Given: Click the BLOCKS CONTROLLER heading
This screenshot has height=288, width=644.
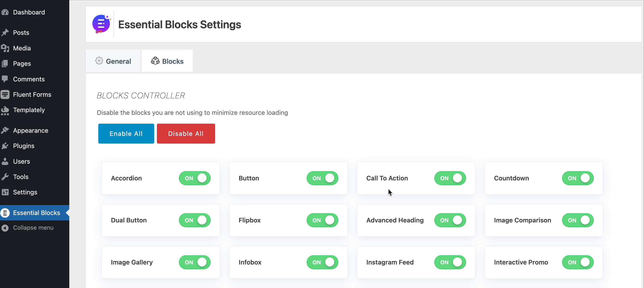Looking at the screenshot, I should (141, 96).
